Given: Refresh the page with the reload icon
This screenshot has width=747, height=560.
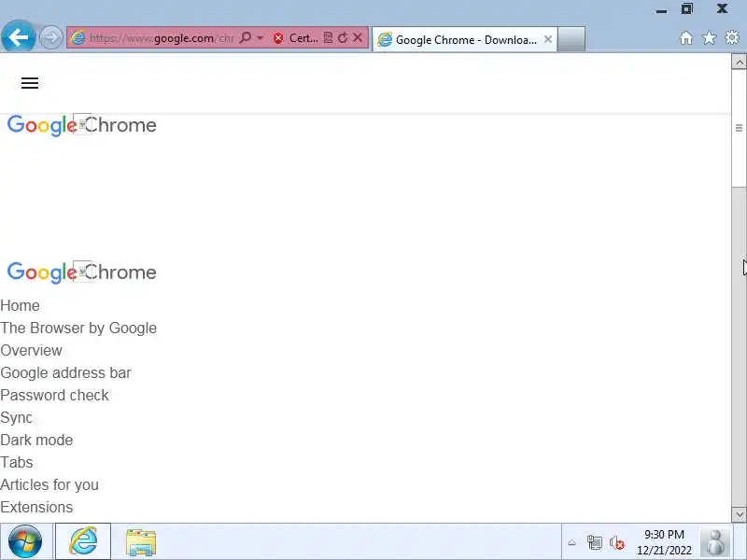Looking at the screenshot, I should pyautogui.click(x=343, y=37).
